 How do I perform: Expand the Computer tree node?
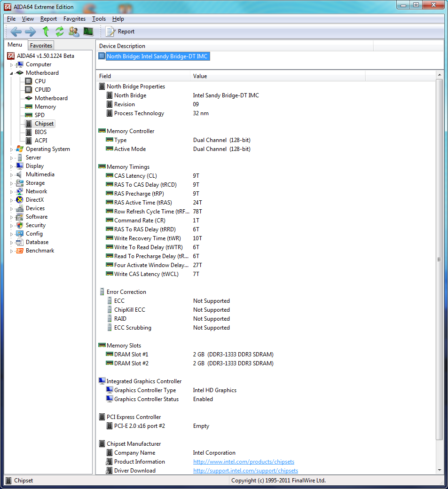[x=12, y=65]
